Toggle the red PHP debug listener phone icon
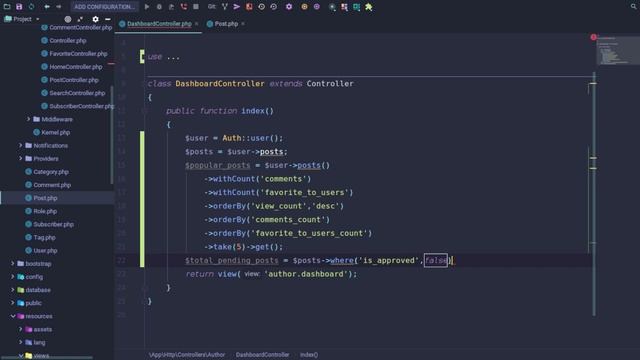 184,7
